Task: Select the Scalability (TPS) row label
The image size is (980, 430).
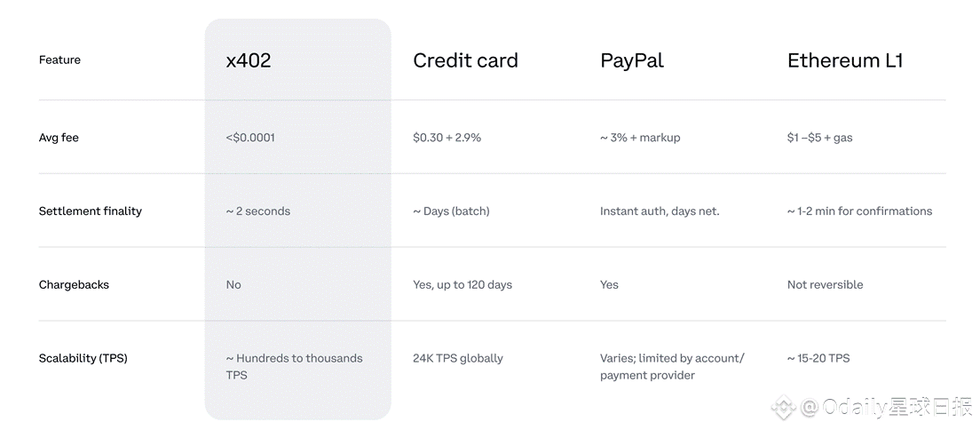Action: coord(83,359)
